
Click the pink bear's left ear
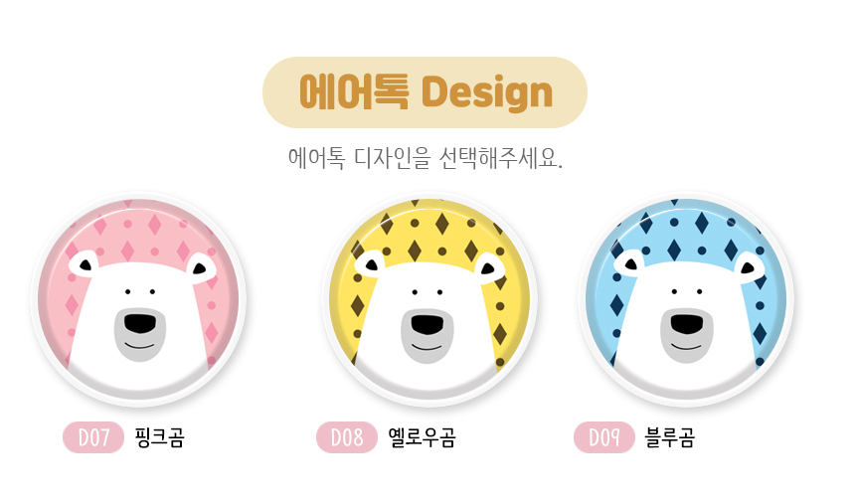[x=84, y=264]
